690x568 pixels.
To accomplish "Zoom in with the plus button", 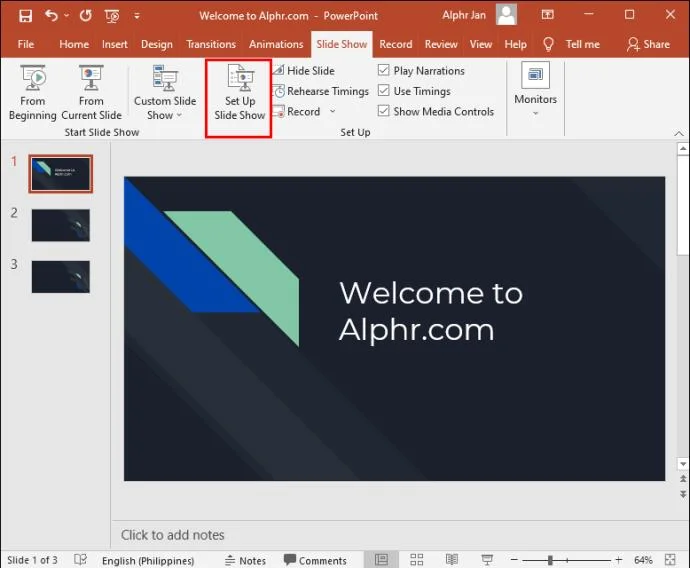I will pos(619,560).
